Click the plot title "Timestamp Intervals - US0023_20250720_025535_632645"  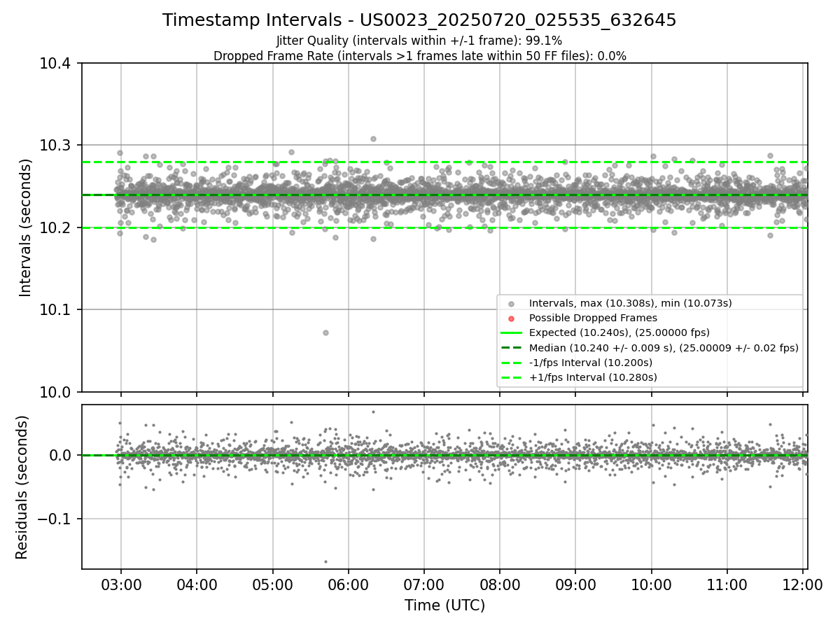419,20
